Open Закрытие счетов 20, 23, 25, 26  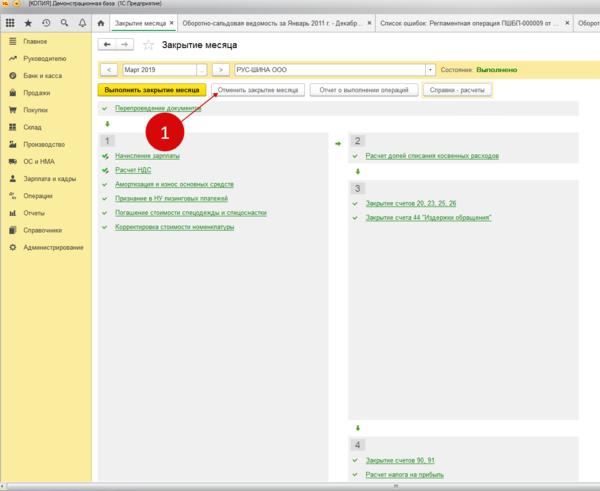click(411, 203)
